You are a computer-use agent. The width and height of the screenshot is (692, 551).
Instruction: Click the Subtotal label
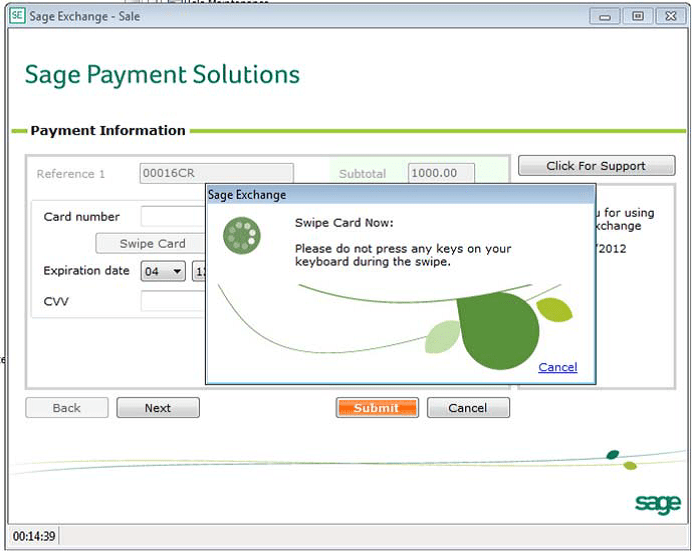[x=362, y=174]
